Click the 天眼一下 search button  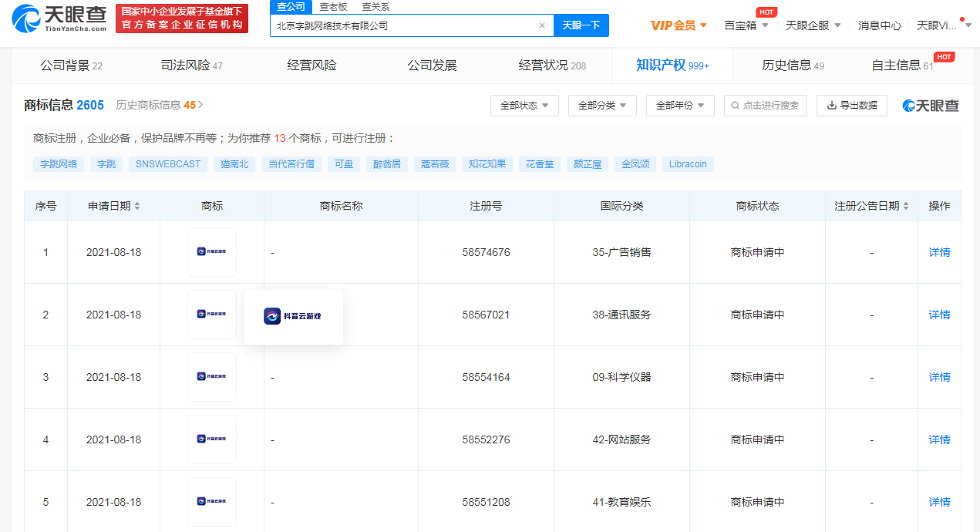point(581,25)
